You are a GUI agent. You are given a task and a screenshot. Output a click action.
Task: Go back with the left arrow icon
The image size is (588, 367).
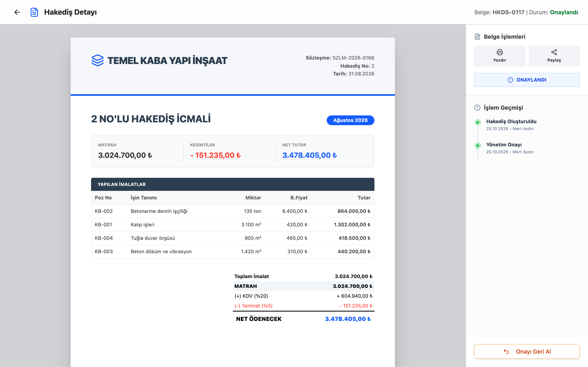[x=17, y=12]
